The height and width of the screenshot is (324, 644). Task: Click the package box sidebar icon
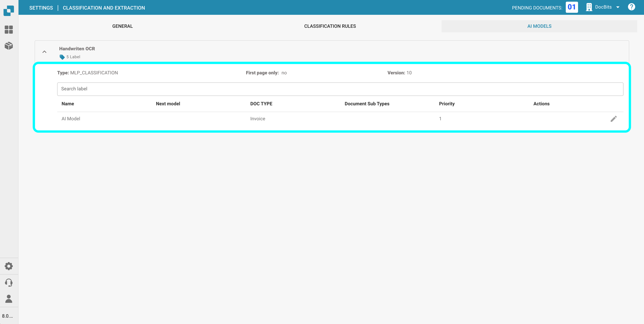pos(9,46)
